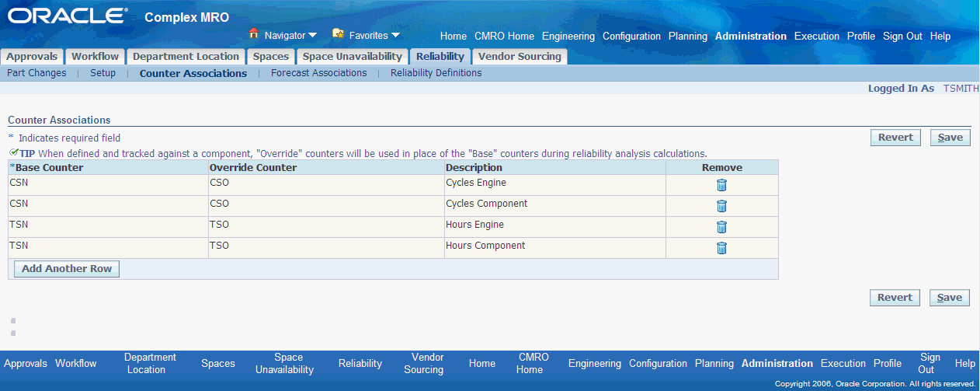The image size is (980, 391).
Task: Open Reliability Definitions subtab
Action: click(x=436, y=73)
